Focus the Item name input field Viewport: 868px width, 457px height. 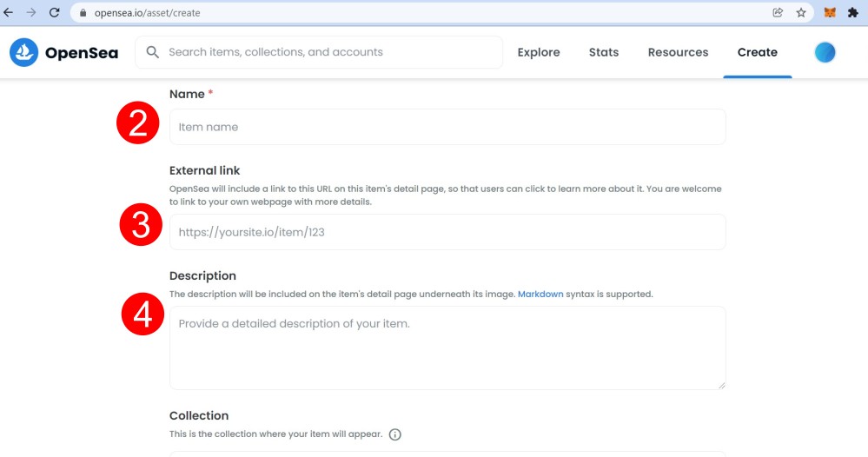pos(447,127)
